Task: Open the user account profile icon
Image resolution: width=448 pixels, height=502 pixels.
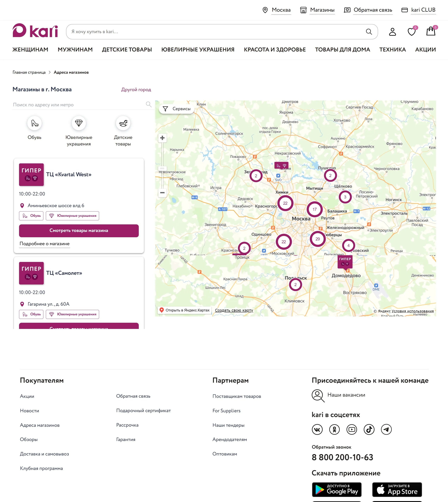Action: 392,32
